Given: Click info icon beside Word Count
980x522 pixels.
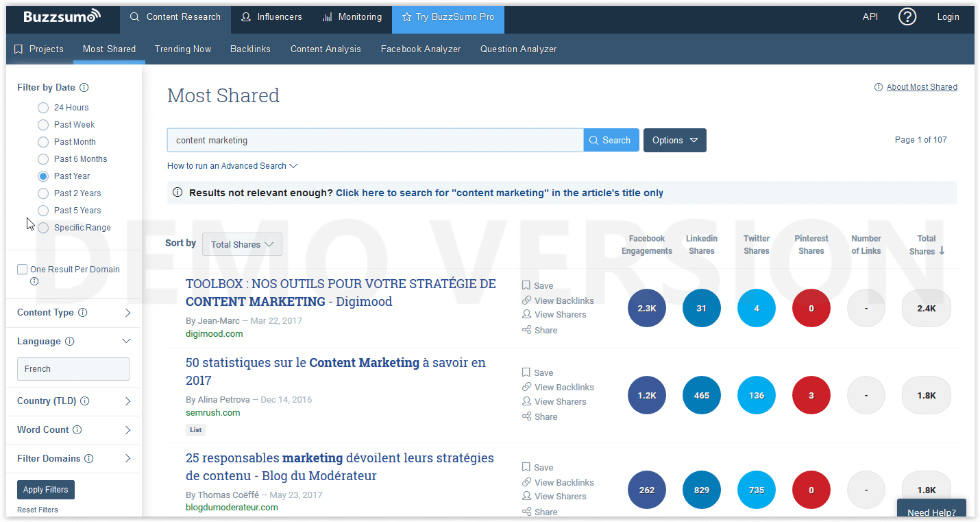Looking at the screenshot, I should point(77,430).
